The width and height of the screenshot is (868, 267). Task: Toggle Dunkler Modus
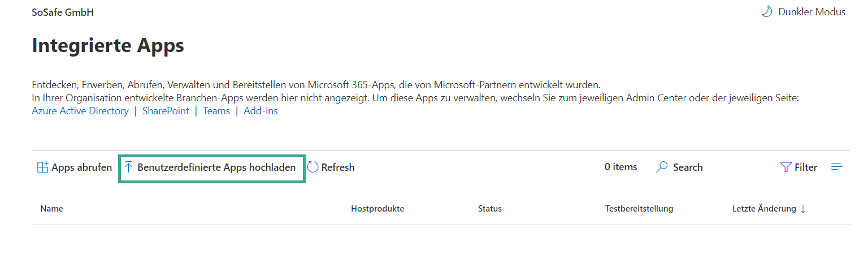click(811, 12)
